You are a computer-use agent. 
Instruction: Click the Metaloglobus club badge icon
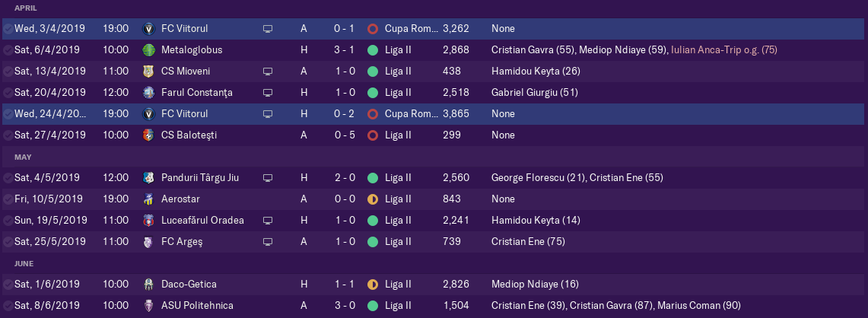tap(148, 50)
